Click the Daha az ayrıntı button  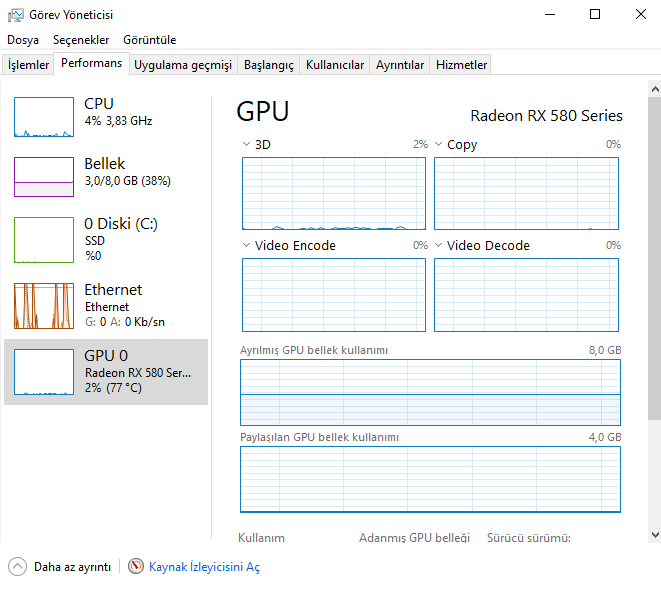(72, 567)
